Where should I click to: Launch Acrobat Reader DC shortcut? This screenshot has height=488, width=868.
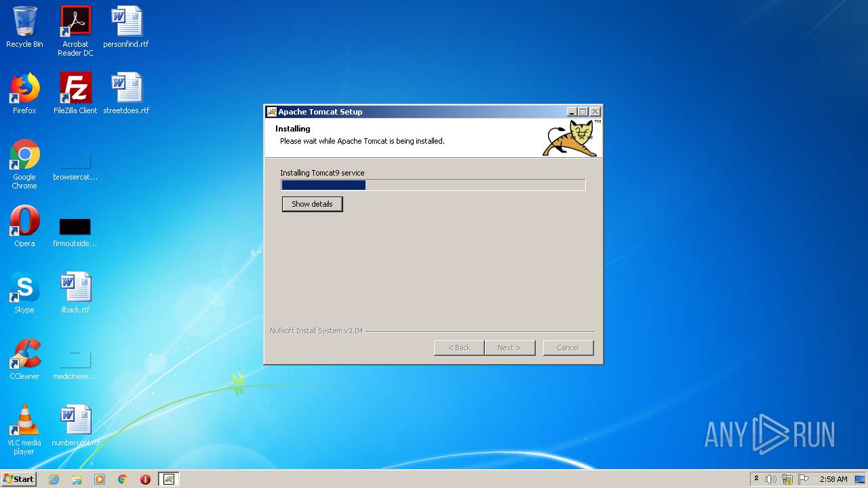click(x=75, y=31)
